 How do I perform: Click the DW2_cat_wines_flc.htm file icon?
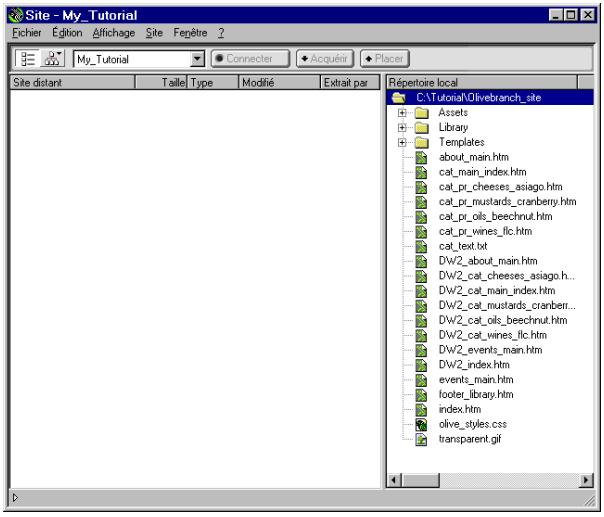pyautogui.click(x=421, y=336)
